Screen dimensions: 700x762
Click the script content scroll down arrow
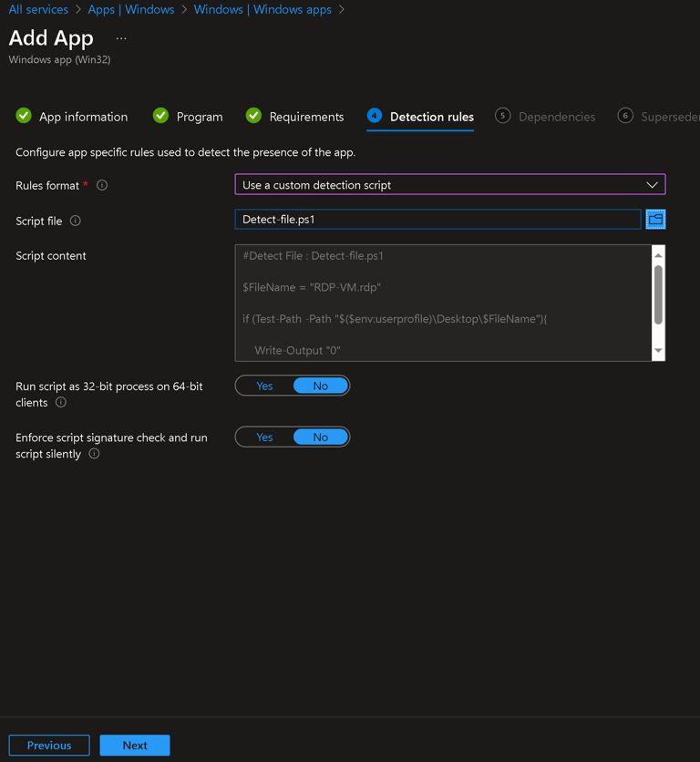point(658,351)
